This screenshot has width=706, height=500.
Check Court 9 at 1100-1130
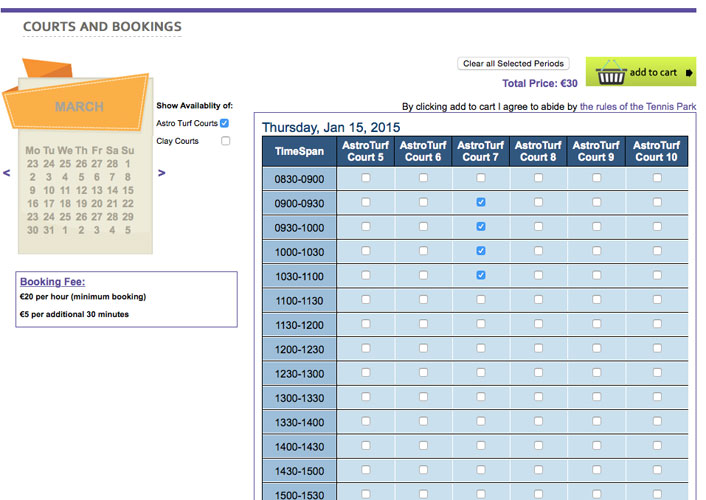597,299
